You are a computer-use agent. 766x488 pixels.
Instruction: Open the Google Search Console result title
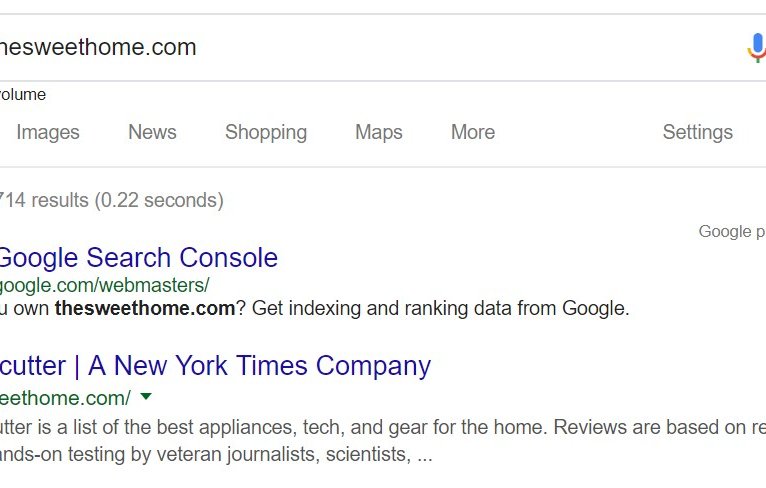[x=138, y=257]
